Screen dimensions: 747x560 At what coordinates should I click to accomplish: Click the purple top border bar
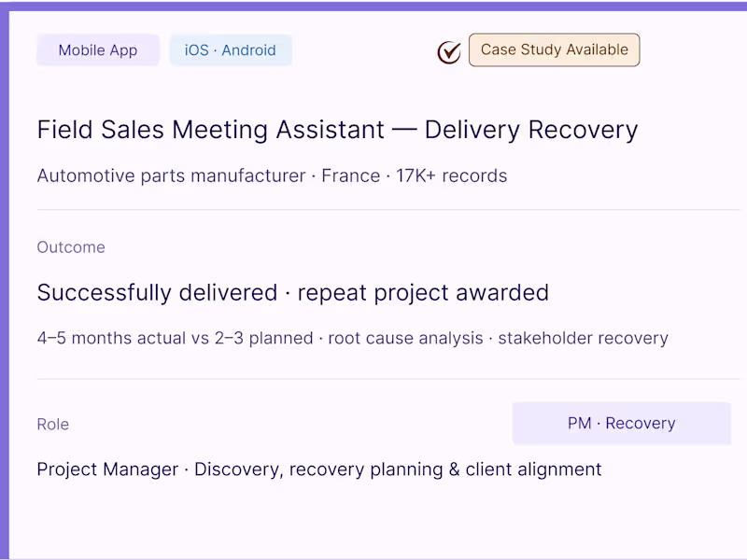(373, 6)
